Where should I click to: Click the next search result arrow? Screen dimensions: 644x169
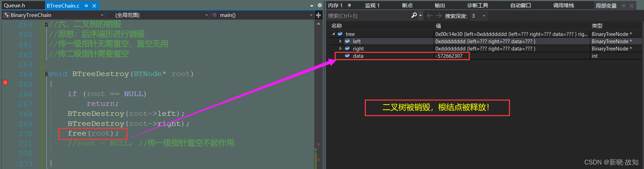(x=439, y=16)
